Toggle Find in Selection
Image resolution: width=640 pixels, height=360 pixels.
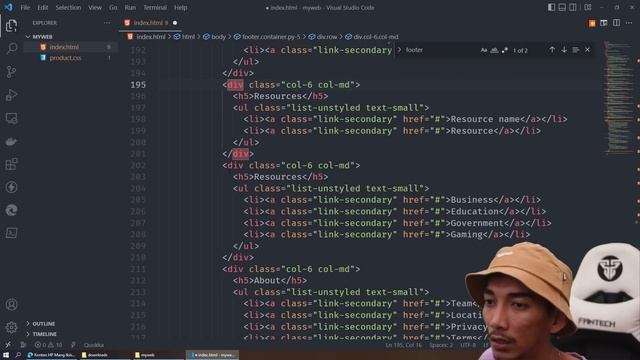pyautogui.click(x=576, y=50)
